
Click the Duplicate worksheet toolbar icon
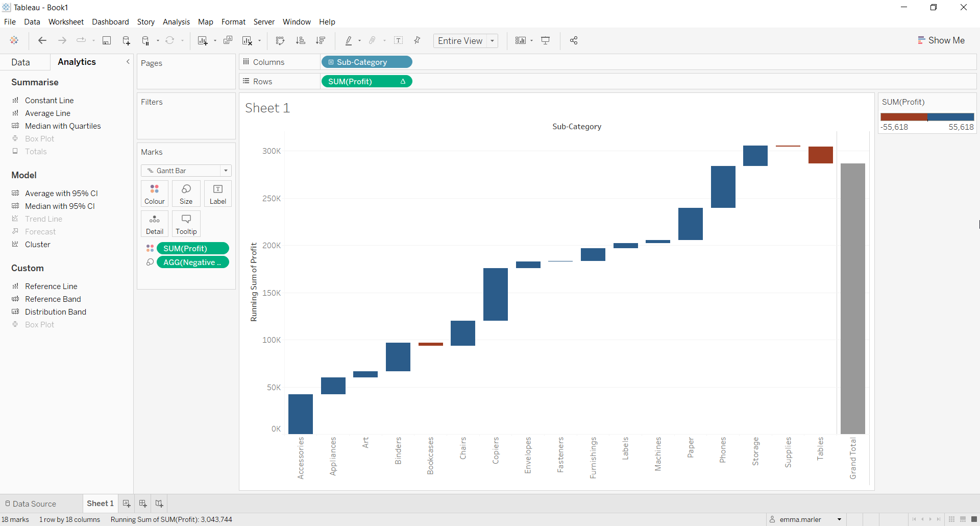point(228,41)
